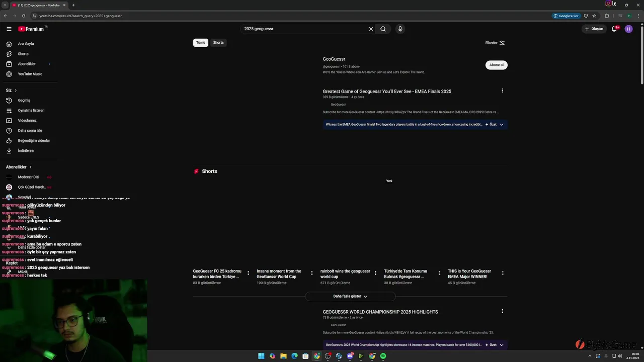
Task: Select the '2025 geoguessr - YouTube' tab
Action: coord(40,5)
